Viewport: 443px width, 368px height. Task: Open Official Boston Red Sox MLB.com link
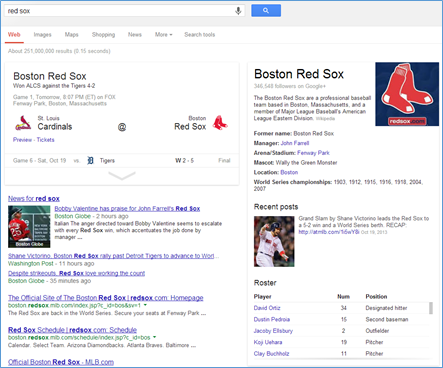tap(61, 362)
